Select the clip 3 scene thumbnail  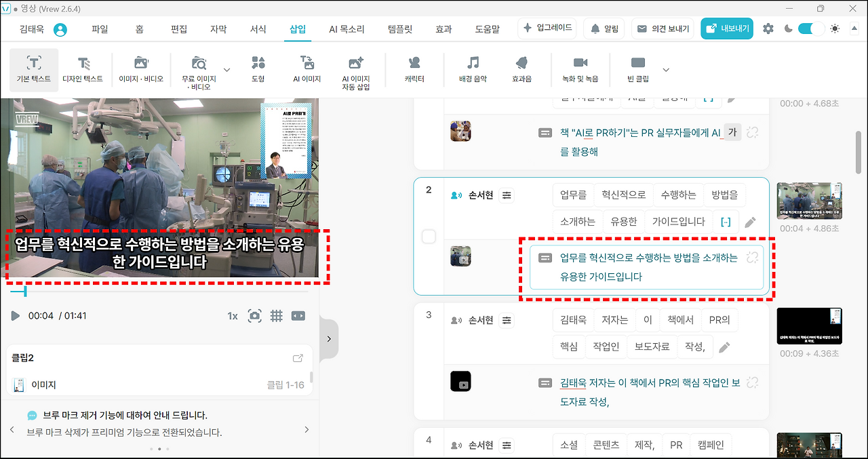click(810, 326)
